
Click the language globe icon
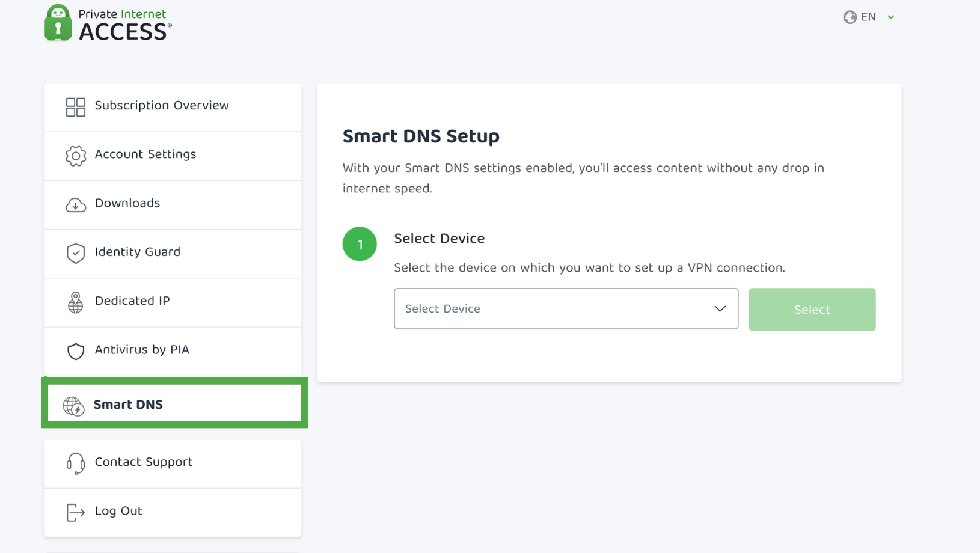pos(850,17)
